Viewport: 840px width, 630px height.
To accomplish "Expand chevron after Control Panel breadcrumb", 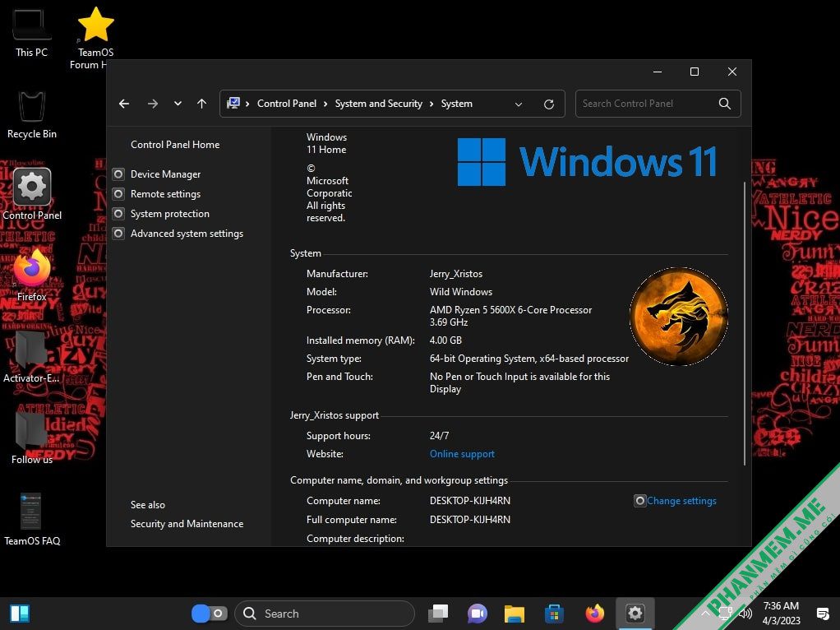I will tap(325, 104).
